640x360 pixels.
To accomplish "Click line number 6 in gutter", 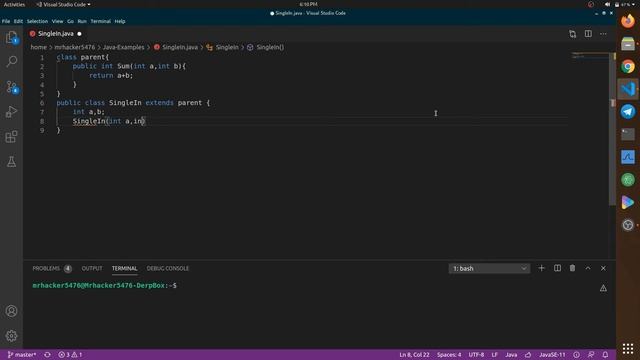I will click(42, 103).
